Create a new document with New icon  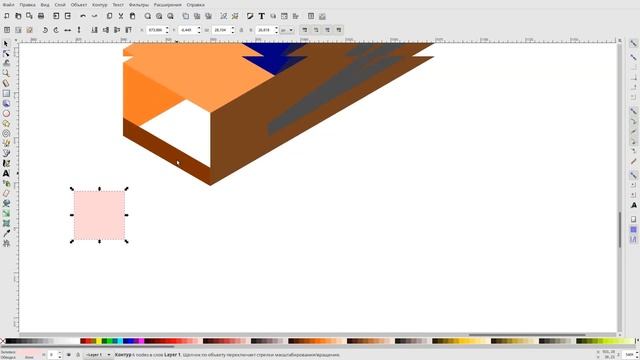[7, 16]
